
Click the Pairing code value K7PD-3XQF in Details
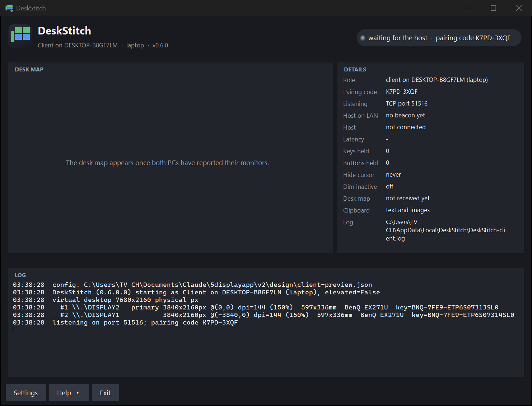(x=402, y=92)
